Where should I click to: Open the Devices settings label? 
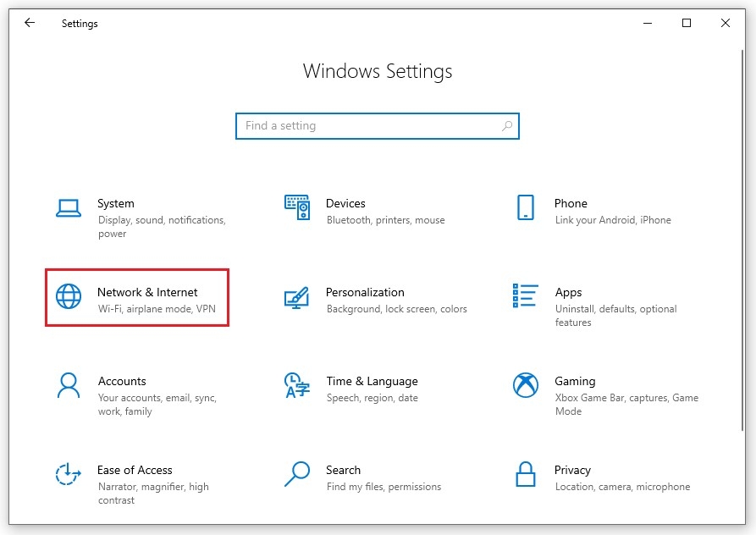(345, 203)
